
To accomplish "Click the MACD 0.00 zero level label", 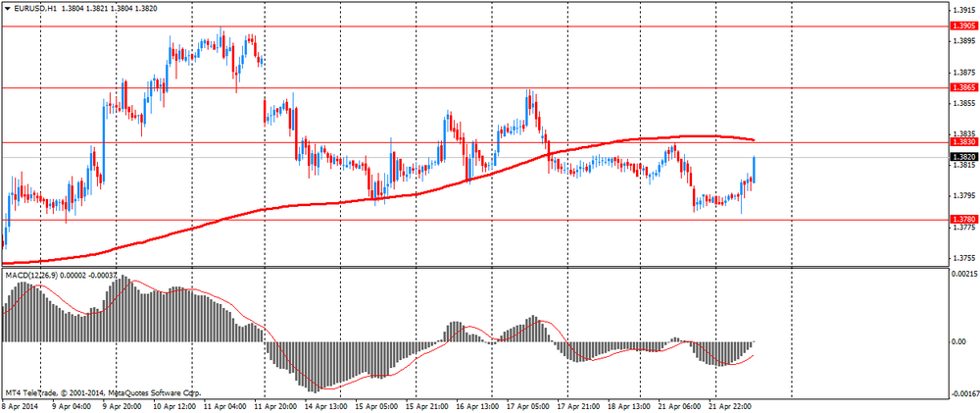I will point(959,341).
